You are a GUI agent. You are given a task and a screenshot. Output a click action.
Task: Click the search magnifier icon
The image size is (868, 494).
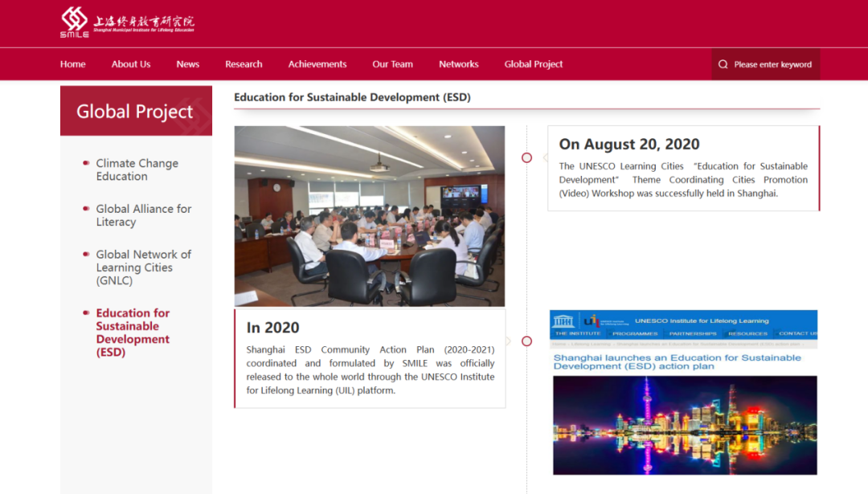pyautogui.click(x=723, y=64)
